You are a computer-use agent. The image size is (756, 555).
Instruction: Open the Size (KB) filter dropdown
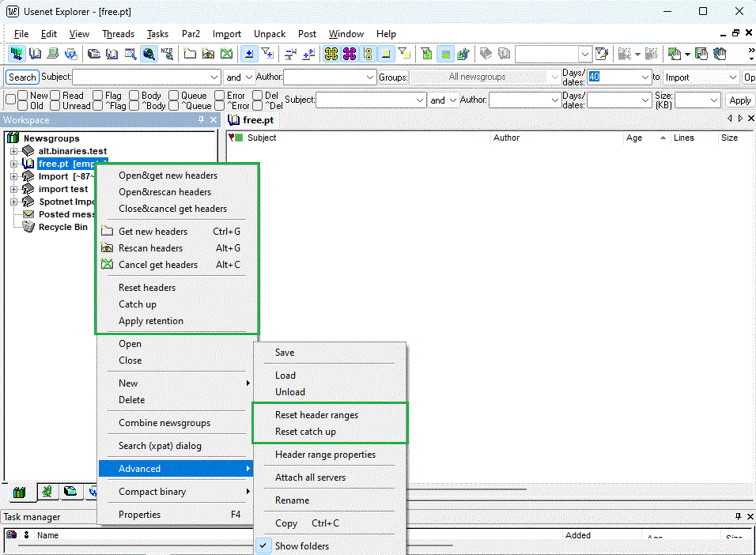[x=713, y=100]
